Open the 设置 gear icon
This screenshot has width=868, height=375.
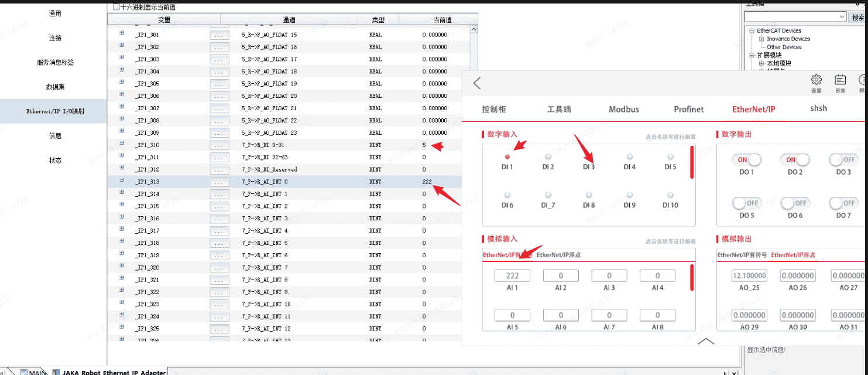point(816,80)
